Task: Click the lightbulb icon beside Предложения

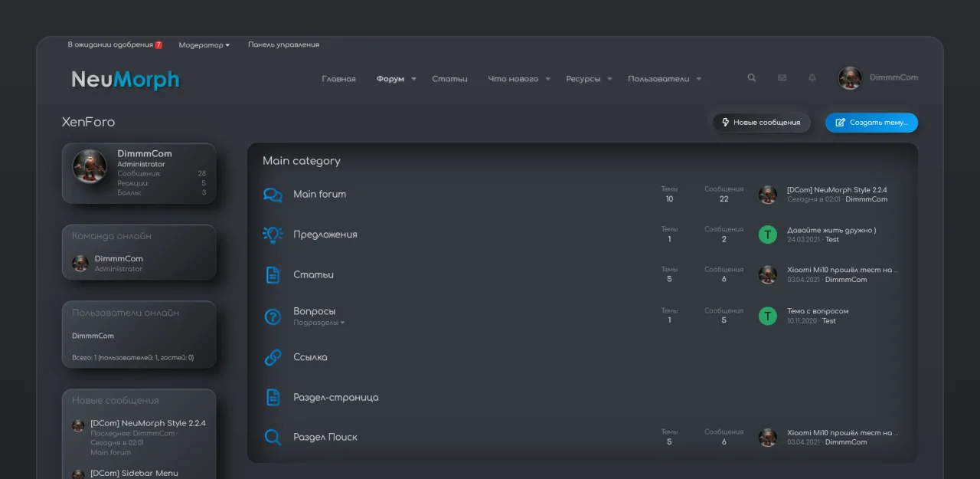Action: (x=273, y=235)
